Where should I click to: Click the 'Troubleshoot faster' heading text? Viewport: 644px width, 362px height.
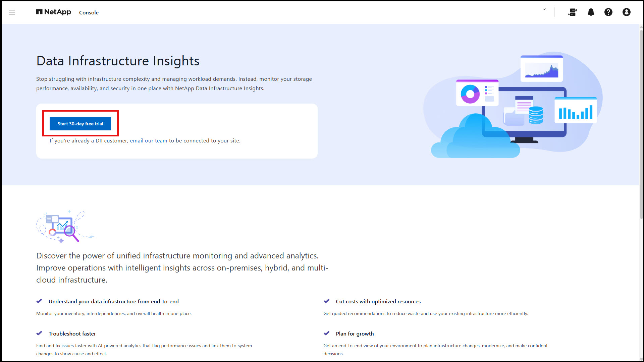coord(72,334)
